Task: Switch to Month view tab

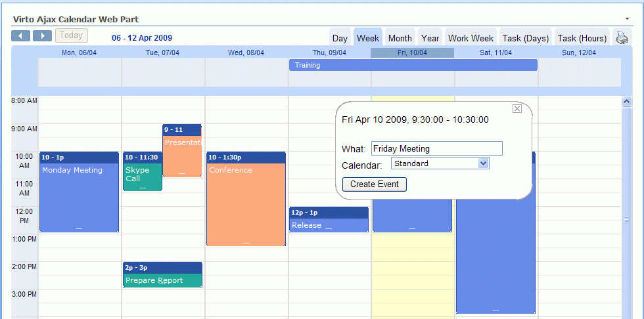Action: (x=400, y=39)
